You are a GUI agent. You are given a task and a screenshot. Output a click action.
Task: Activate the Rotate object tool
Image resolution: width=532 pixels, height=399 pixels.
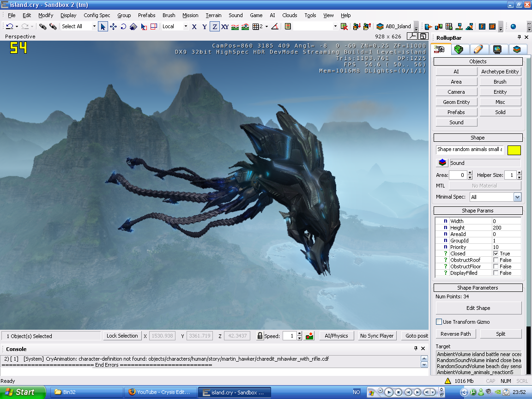(x=123, y=26)
